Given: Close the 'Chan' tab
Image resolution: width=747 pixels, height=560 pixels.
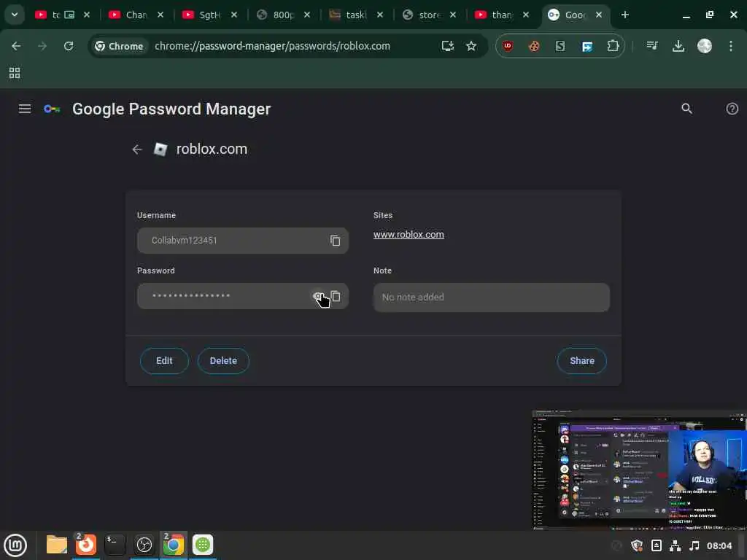Looking at the screenshot, I should [160, 15].
